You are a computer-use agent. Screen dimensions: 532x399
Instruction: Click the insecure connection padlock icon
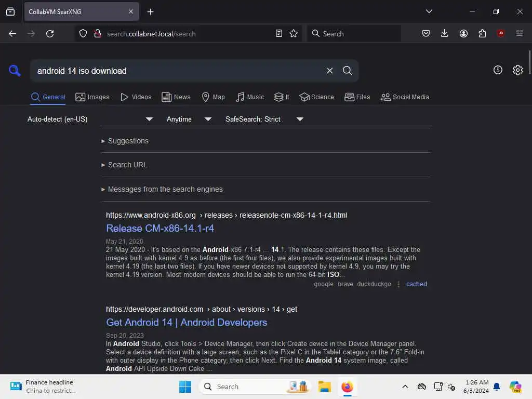98,34
